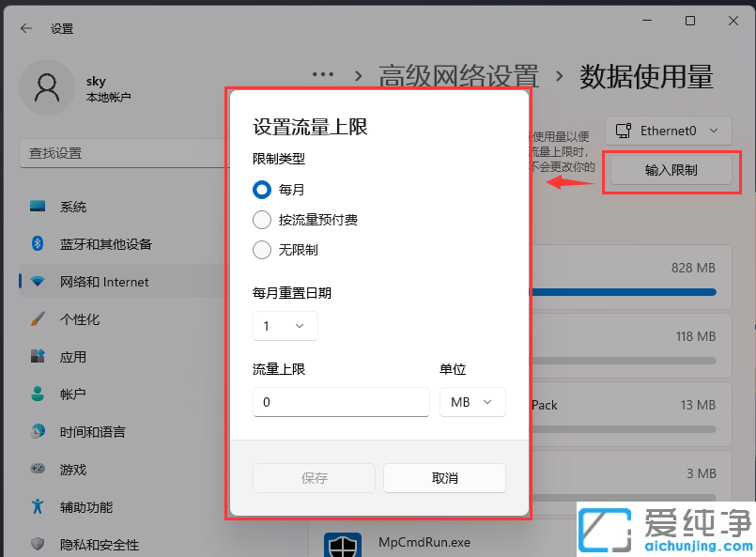
Task: Open 帐户 settings icon
Action: [x=39, y=394]
